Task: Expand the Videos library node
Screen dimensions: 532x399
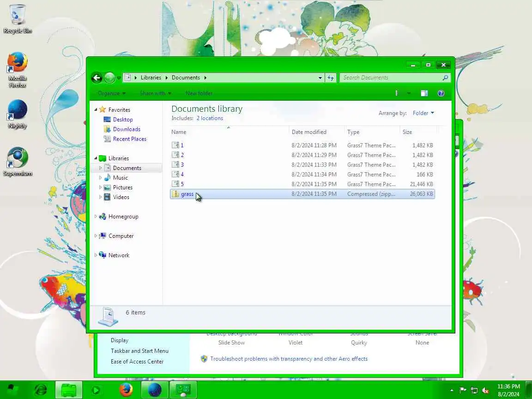Action: [100, 197]
